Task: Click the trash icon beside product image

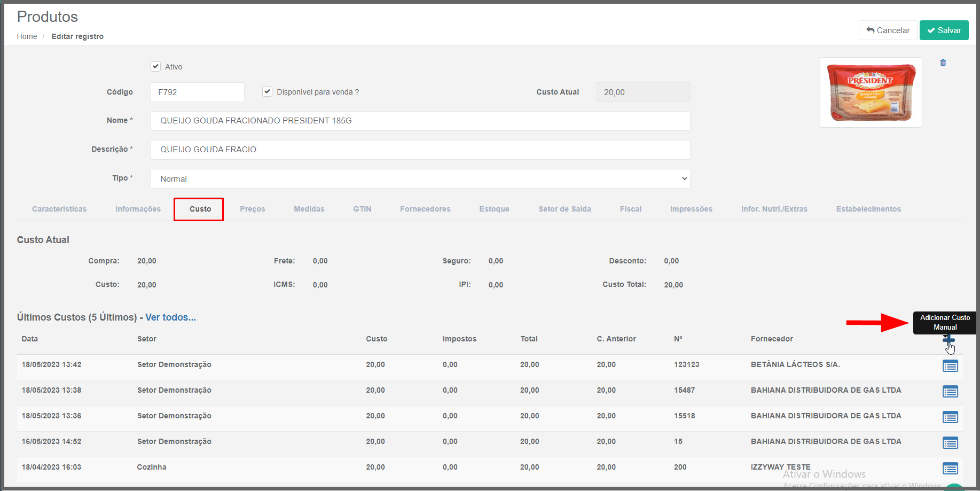Action: 943,63
